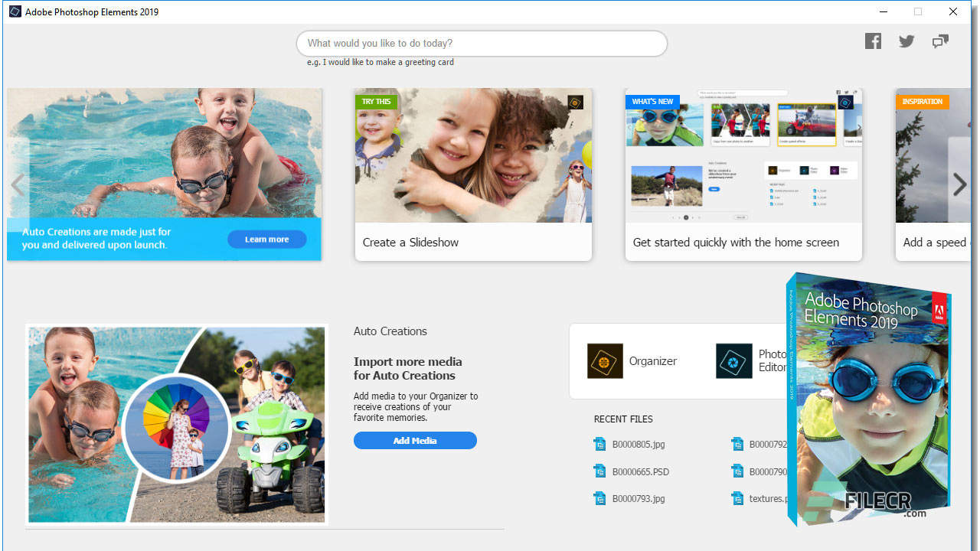Click file icon beside B0000805.jpg
The height and width of the screenshot is (551, 980).
pos(599,444)
